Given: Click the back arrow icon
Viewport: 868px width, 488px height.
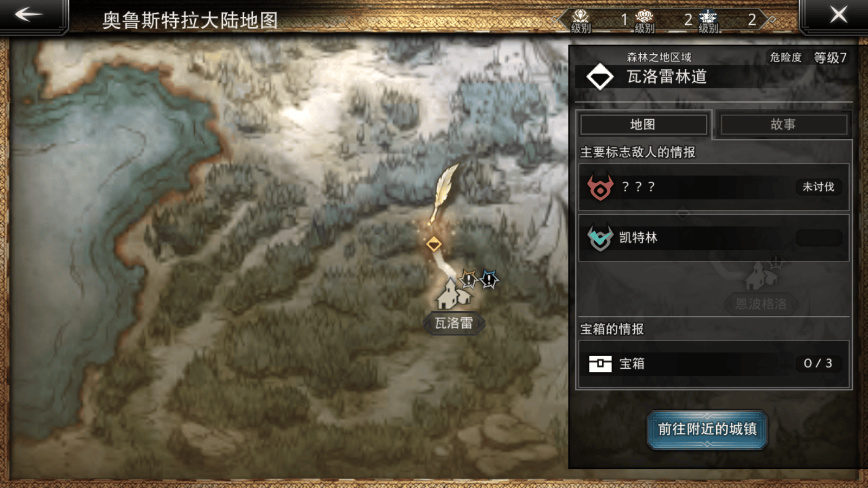Looking at the screenshot, I should pos(28,15).
